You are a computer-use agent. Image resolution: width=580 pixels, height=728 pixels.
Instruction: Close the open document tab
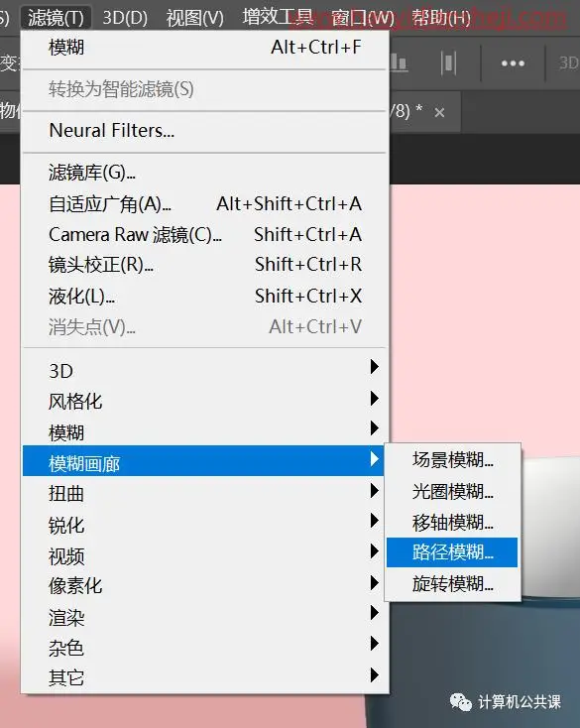click(x=439, y=112)
